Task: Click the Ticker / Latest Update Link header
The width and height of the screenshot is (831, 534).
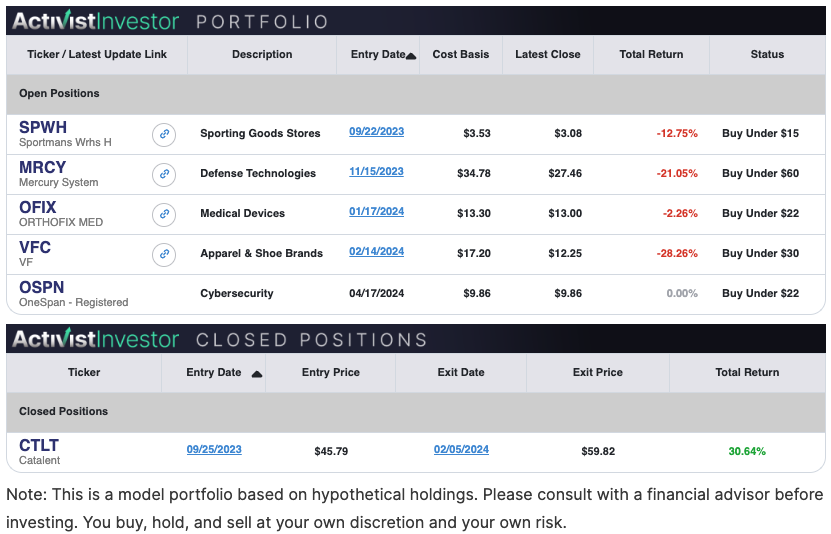Action: coord(97,54)
